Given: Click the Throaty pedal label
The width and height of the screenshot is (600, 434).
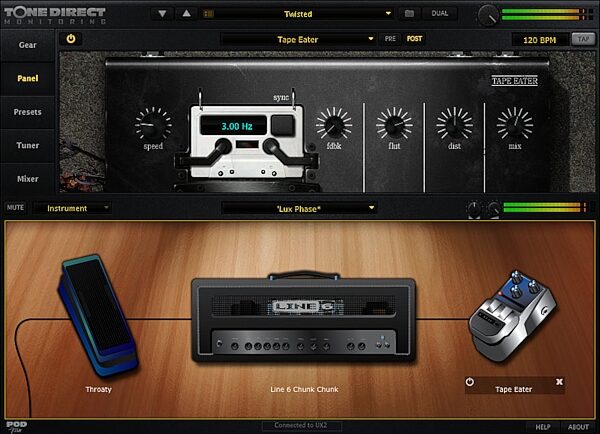Looking at the screenshot, I should (98, 389).
